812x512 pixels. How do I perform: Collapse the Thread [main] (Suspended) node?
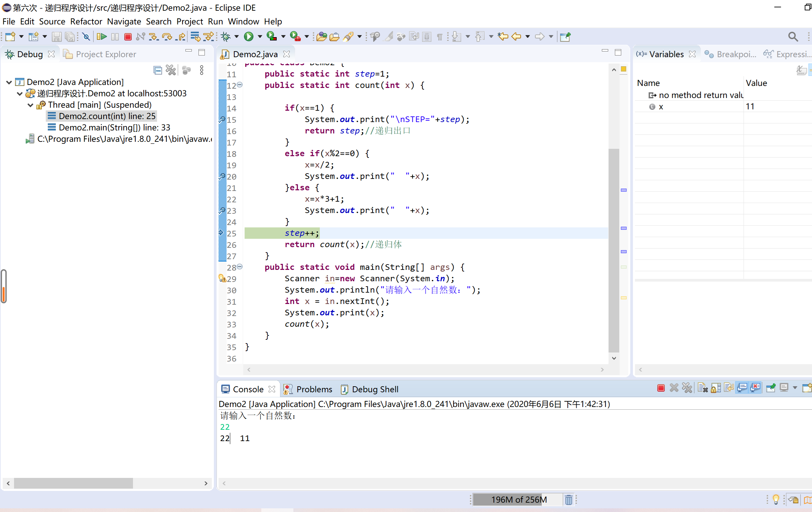[30, 105]
